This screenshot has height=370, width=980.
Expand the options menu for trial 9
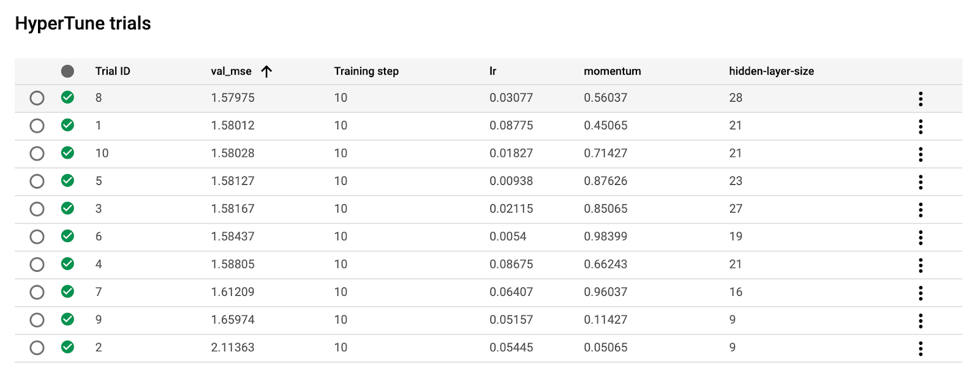tap(920, 320)
